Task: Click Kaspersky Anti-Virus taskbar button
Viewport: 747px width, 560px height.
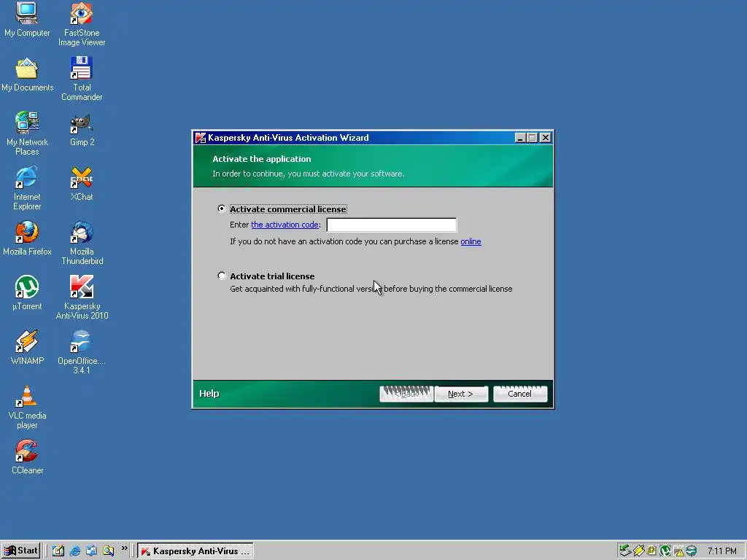Action: pos(196,551)
